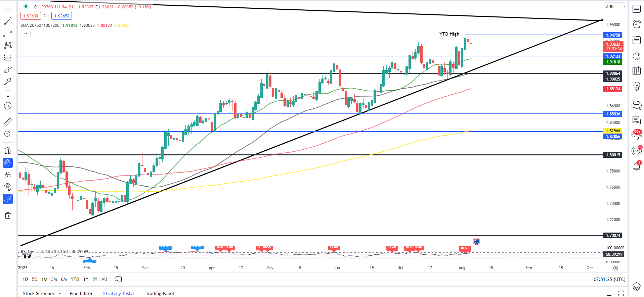Set the chart range to YTD
This screenshot has width=644, height=297.
click(x=75, y=279)
